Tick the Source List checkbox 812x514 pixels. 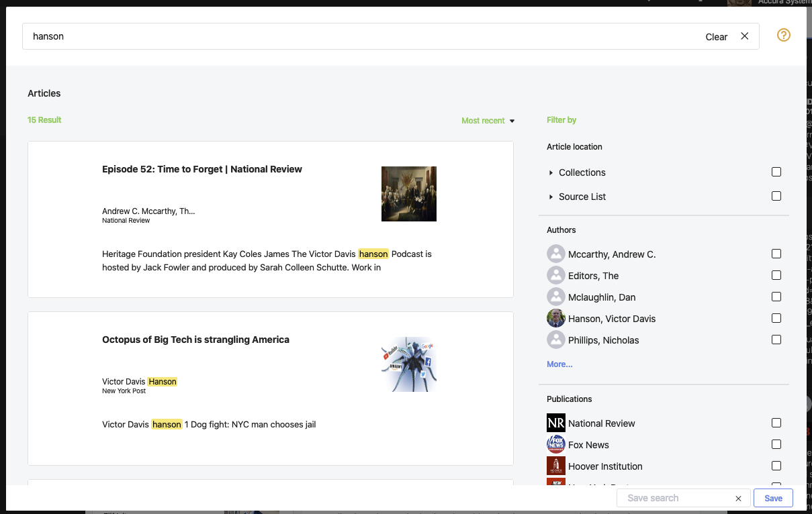(776, 196)
